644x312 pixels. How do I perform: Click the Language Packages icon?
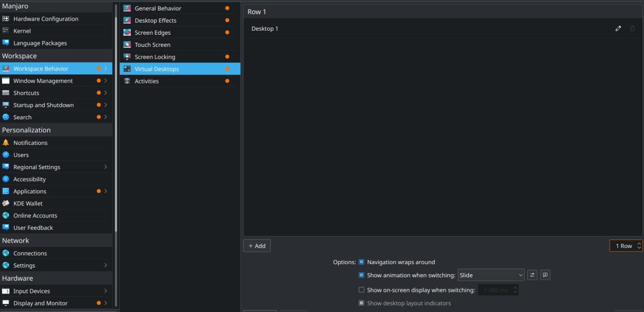pyautogui.click(x=6, y=43)
